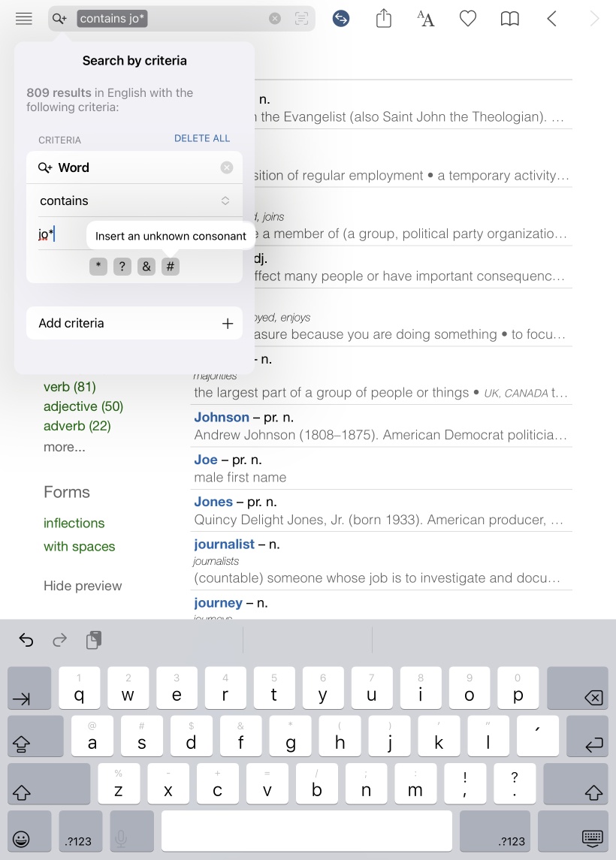The image size is (616, 860).
Task: Insert the hash unknown consonant symbol
Action: pyautogui.click(x=171, y=267)
